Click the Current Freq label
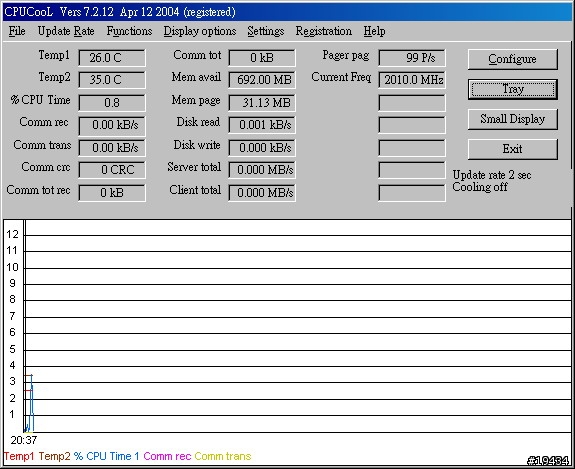Image resolution: width=575 pixels, height=469 pixels. (341, 77)
